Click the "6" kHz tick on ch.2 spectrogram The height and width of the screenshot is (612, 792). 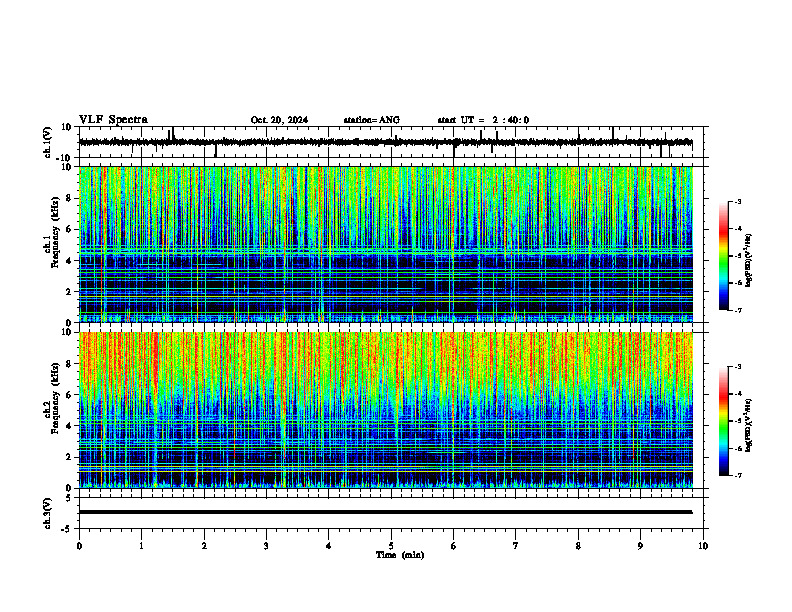69,395
